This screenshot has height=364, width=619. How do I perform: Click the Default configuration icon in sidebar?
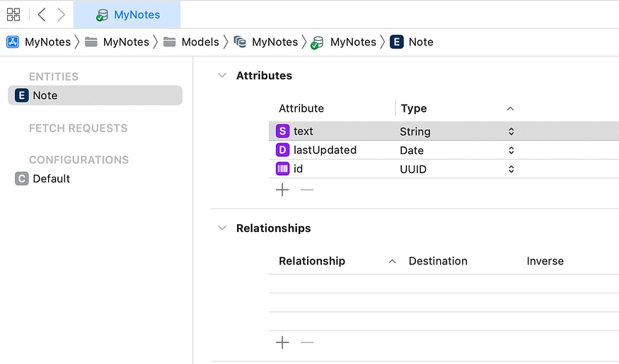coord(22,179)
